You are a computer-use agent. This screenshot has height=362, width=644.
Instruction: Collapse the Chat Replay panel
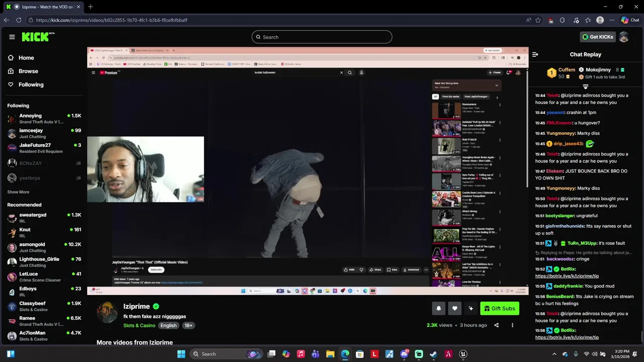tap(535, 54)
